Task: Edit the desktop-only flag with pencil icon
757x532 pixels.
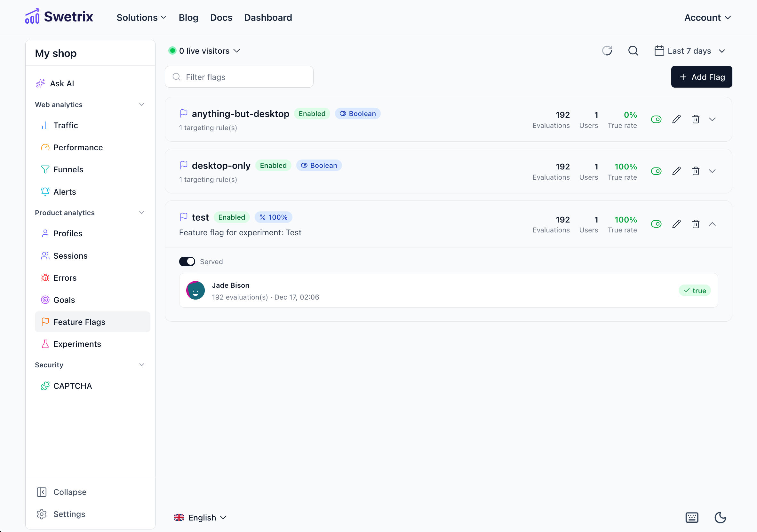Action: pos(676,171)
